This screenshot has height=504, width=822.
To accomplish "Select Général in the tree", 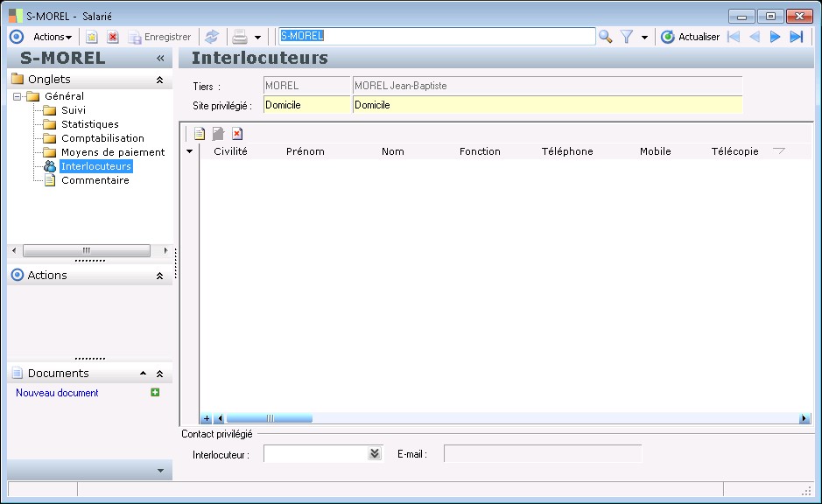I will [65, 96].
